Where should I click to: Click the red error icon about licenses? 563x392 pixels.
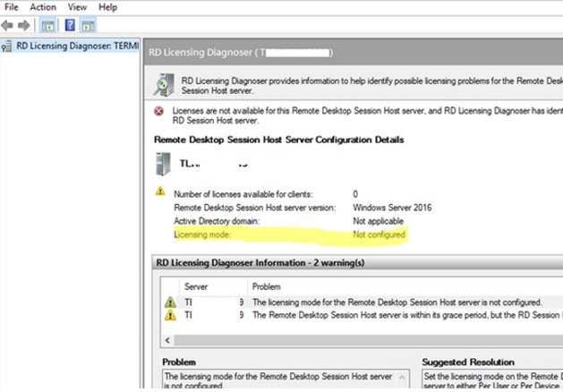[159, 113]
